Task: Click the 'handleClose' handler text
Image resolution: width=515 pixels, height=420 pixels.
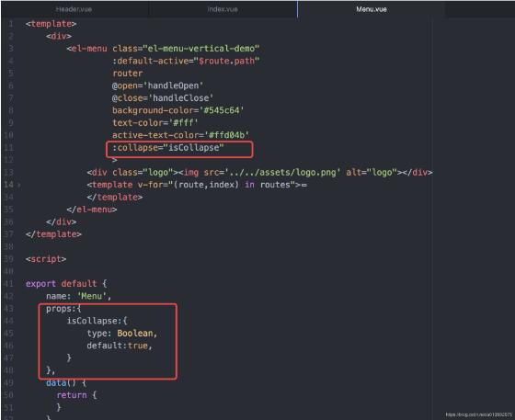Action: (181, 98)
